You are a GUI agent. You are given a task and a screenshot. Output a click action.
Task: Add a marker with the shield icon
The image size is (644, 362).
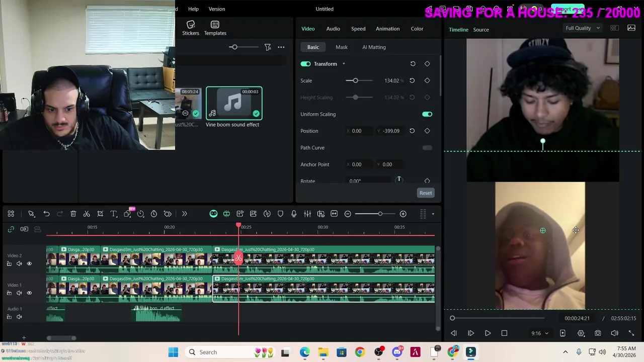point(280,214)
